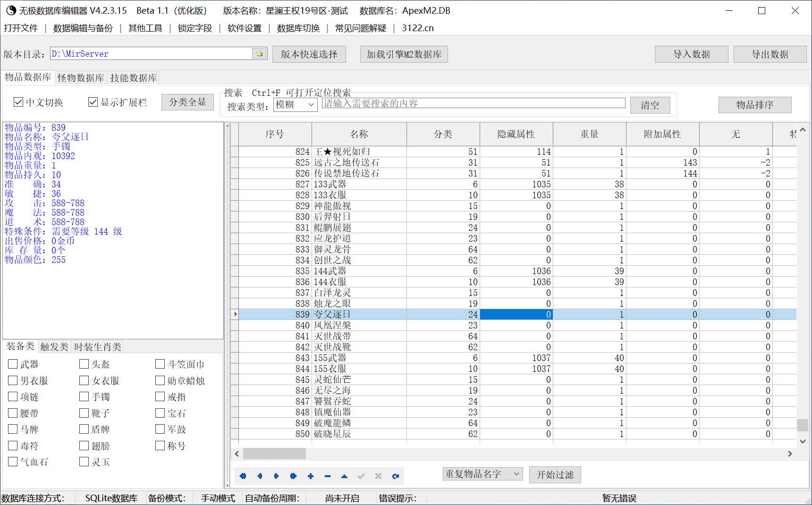812x505 pixels.
Task: Cancel edit X icon in navigator
Action: click(379, 476)
